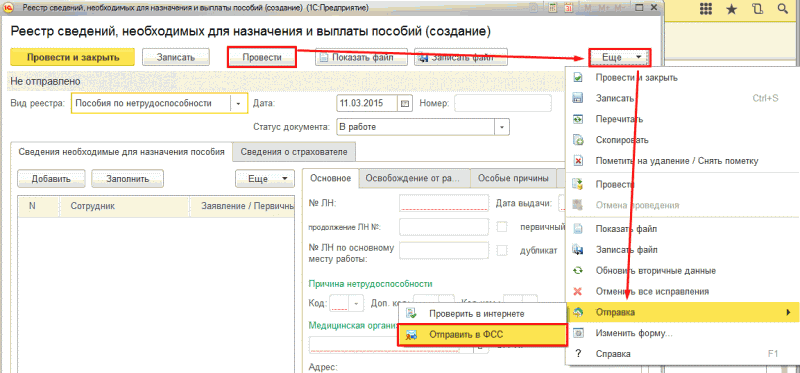Choose Показать файл in the Еще menu
This screenshot has height=373, width=800.
(x=683, y=229)
